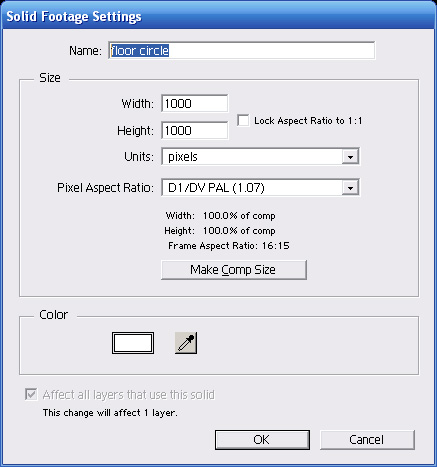Image resolution: width=437 pixels, height=467 pixels.
Task: Confirm the settings with OK
Action: click(262, 440)
